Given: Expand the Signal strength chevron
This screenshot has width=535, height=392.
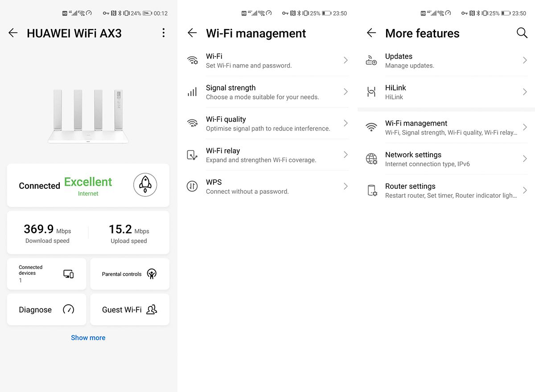Looking at the screenshot, I should 346,92.
